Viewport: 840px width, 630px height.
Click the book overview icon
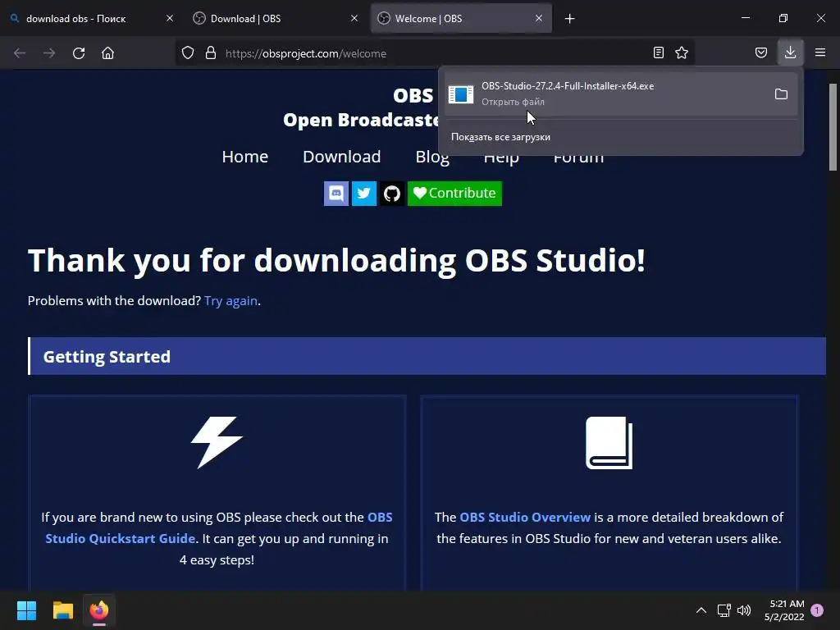(x=609, y=443)
